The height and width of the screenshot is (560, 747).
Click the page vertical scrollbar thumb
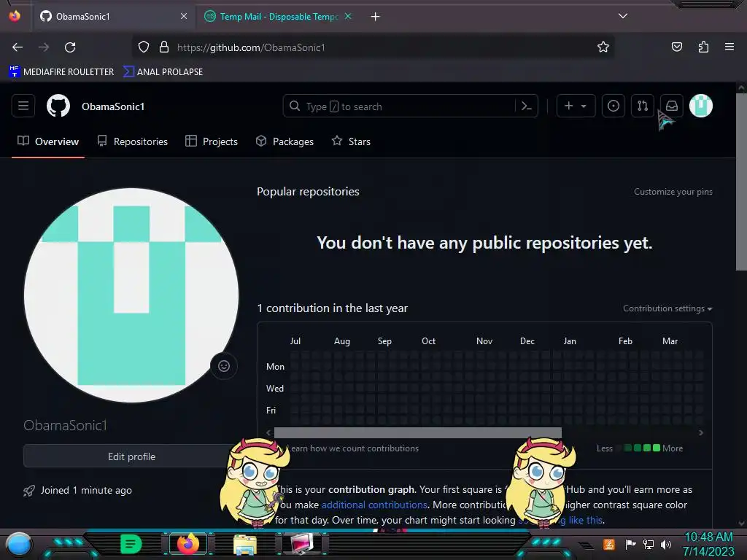pyautogui.click(x=741, y=182)
